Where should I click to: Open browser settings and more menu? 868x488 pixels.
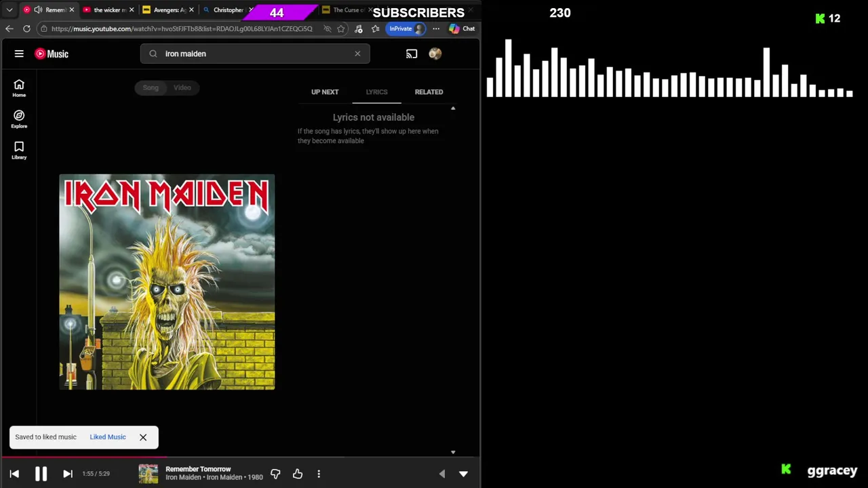(436, 28)
